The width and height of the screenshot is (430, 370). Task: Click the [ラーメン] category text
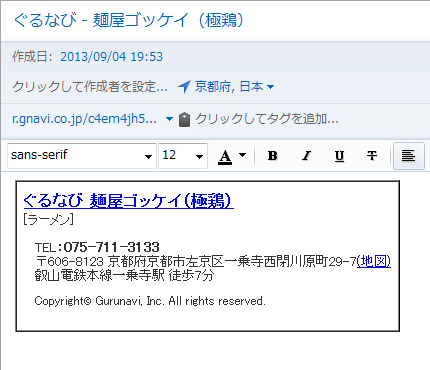point(49,219)
